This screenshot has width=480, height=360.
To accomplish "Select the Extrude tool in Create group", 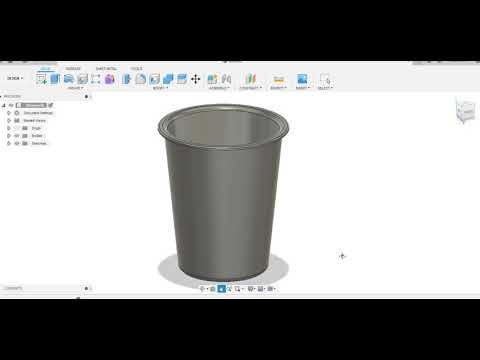I will 55,79.
